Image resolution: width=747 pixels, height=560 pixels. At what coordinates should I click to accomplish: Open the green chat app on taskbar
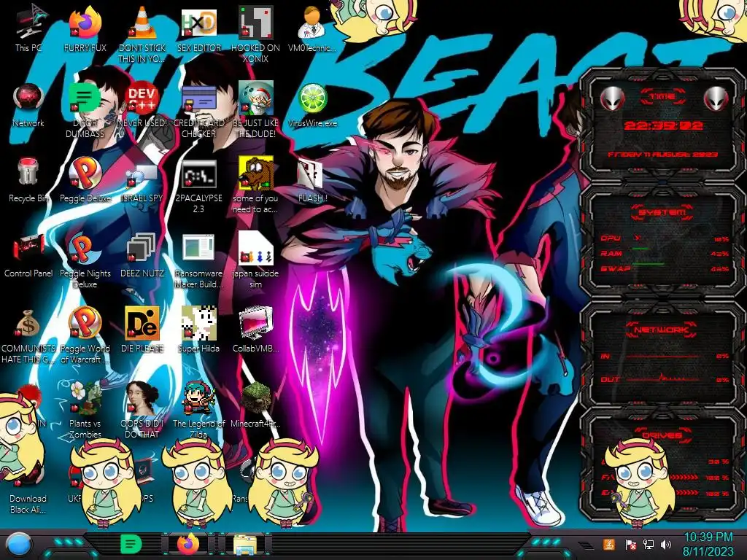[131, 544]
